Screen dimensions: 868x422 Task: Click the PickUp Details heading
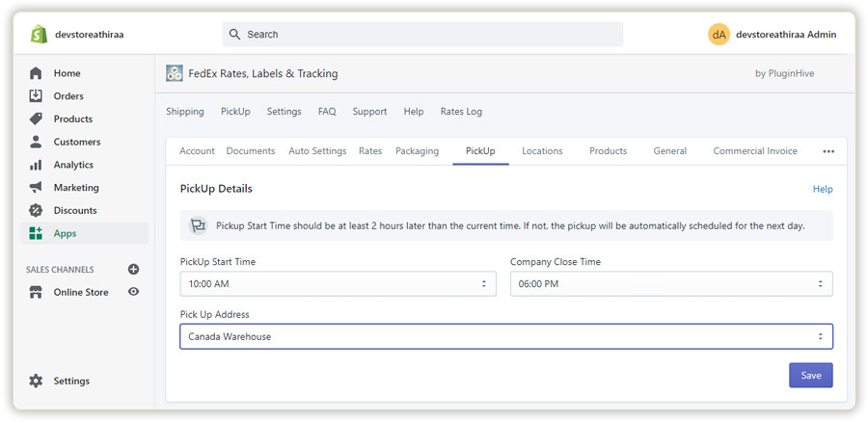coord(216,189)
